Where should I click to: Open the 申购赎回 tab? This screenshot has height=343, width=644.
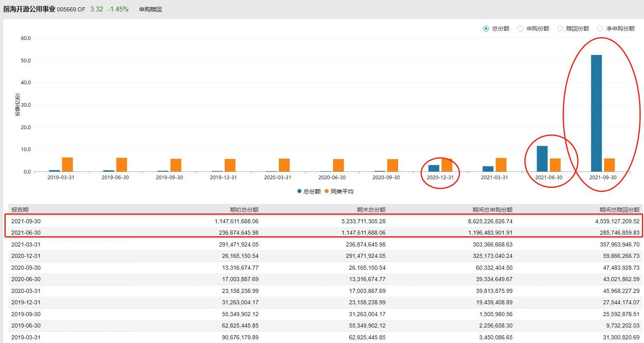coord(150,9)
